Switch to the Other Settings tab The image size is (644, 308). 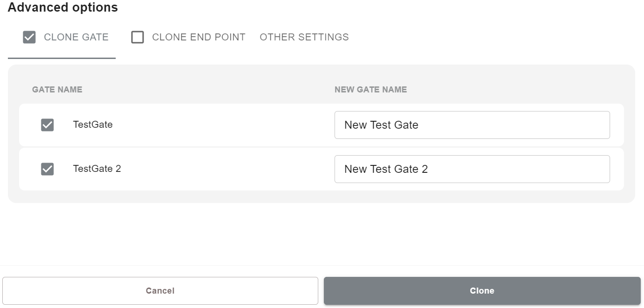coord(304,37)
